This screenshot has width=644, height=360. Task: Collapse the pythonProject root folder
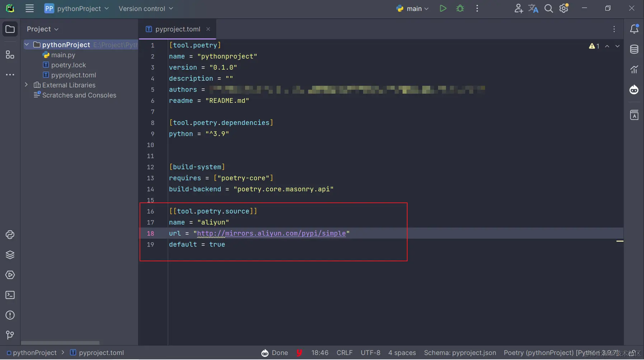[x=27, y=45]
